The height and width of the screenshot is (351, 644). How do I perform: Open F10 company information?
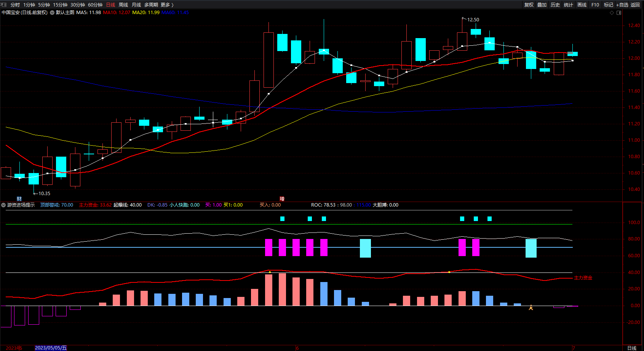(x=595, y=5)
